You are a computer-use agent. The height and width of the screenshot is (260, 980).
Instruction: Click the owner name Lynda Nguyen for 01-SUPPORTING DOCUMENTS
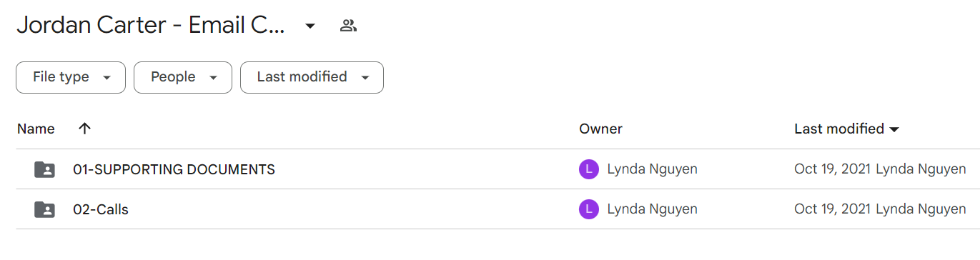(652, 169)
